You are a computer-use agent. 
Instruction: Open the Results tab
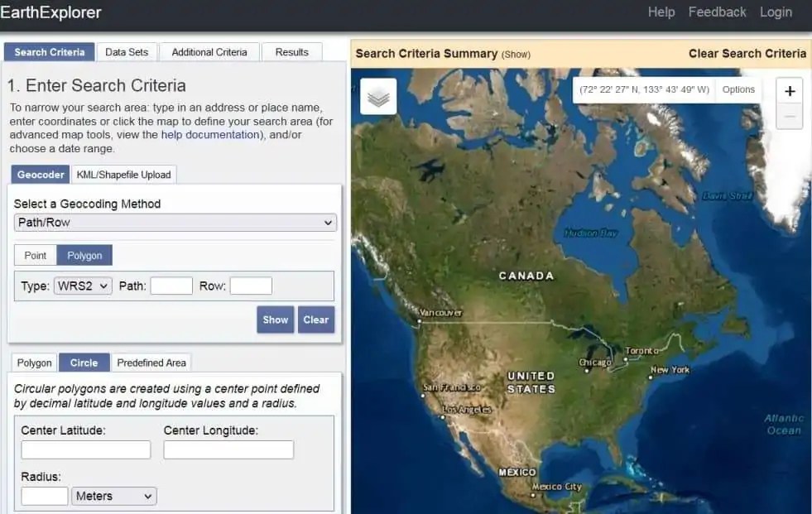[x=291, y=51]
